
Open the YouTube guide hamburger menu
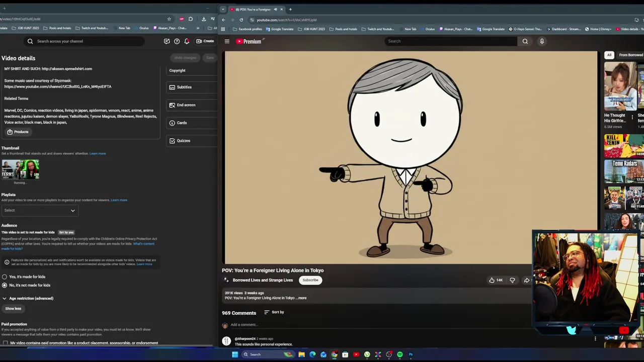[227, 41]
